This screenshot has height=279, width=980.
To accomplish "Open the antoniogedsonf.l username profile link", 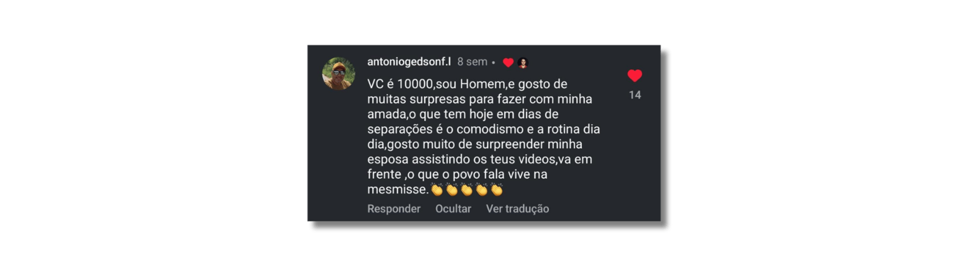I will tap(409, 62).
